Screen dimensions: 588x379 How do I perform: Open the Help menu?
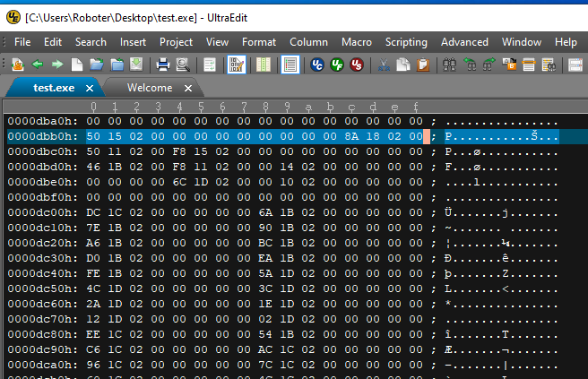566,42
